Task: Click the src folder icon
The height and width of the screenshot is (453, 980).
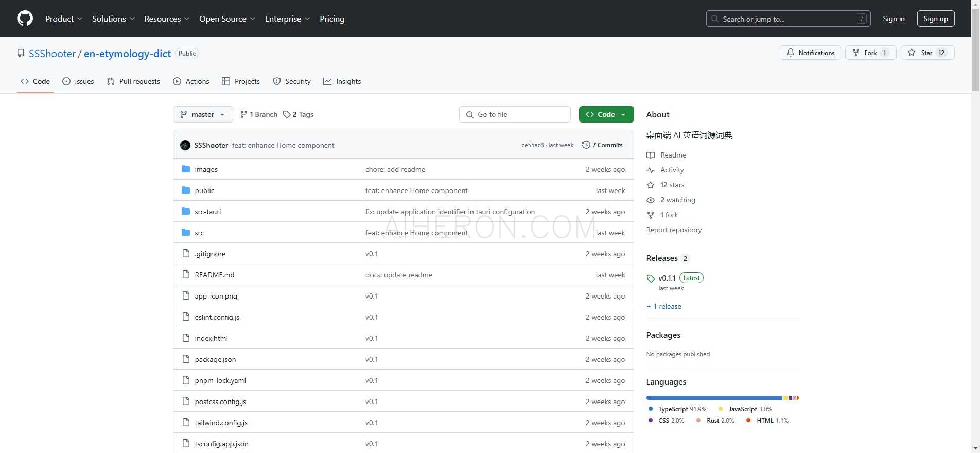Action: click(x=186, y=233)
